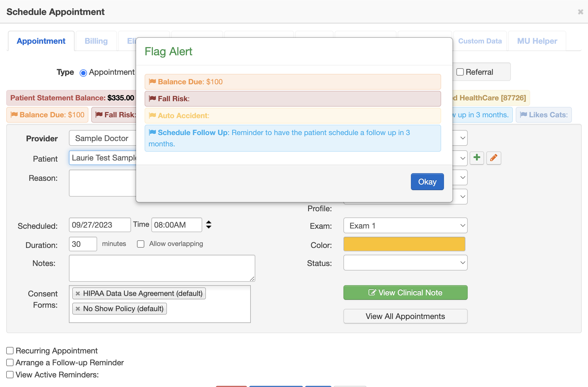Click the orange pencil edit patient icon
The width and height of the screenshot is (588, 387).
coord(494,158)
